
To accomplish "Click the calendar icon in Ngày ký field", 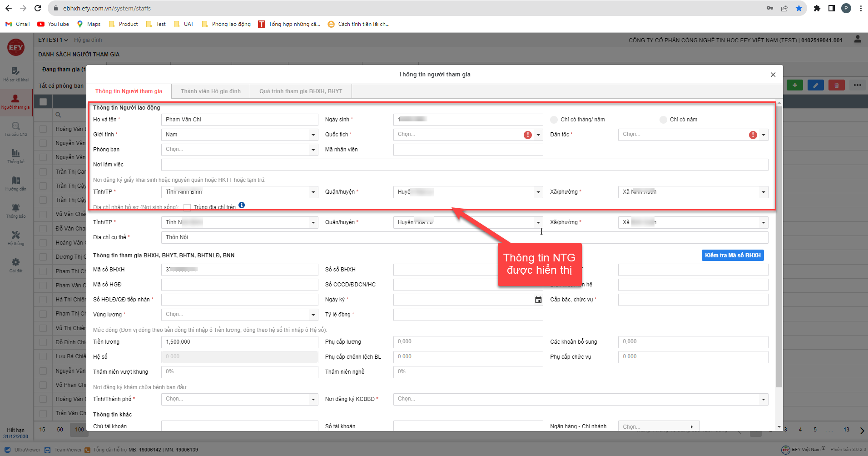I will (x=538, y=300).
